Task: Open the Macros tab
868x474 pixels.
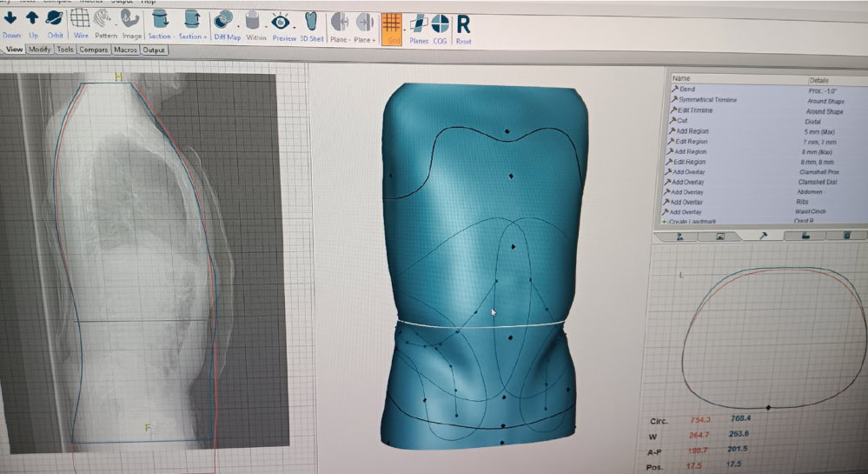Action: pos(125,50)
